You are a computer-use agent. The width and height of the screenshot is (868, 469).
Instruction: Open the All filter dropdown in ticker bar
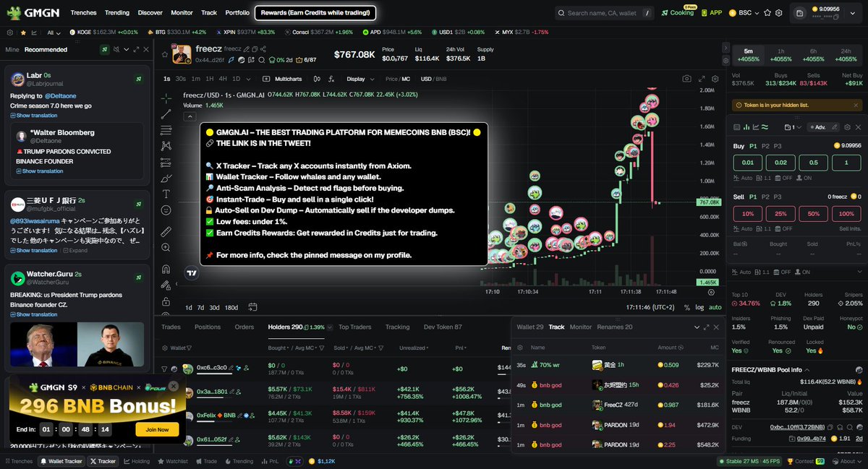[x=54, y=33]
